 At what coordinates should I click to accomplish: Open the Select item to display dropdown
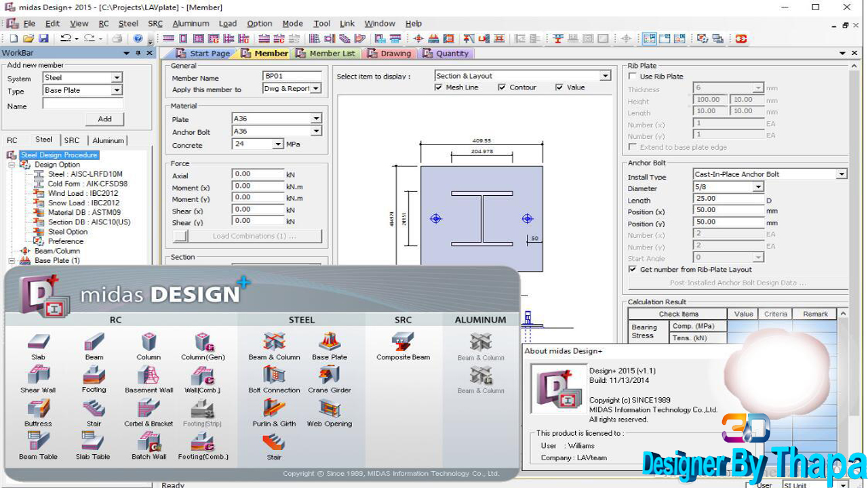pyautogui.click(x=606, y=76)
